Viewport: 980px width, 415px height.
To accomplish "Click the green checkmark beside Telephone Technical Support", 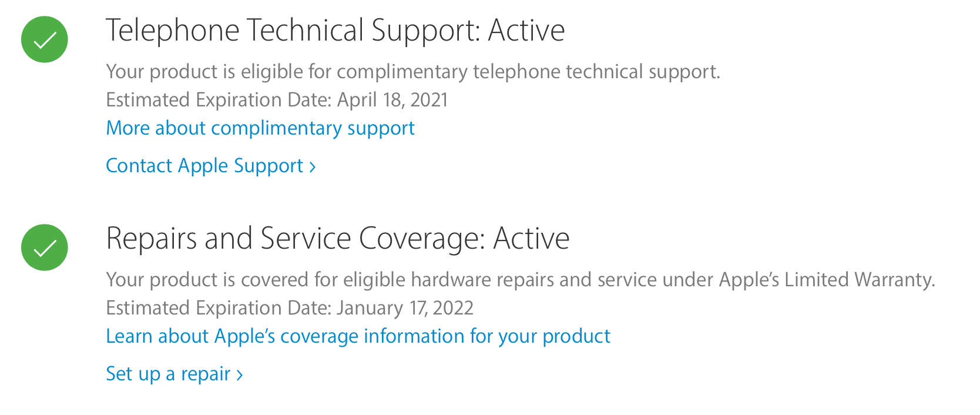I will 45,39.
